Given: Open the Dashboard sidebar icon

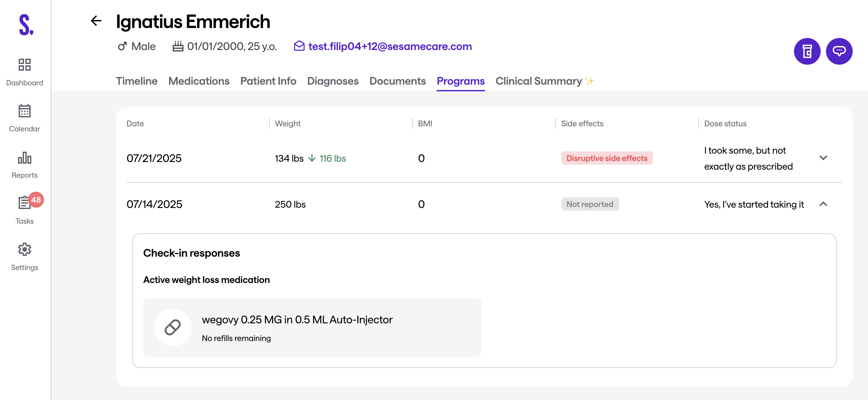Looking at the screenshot, I should pyautogui.click(x=25, y=65).
